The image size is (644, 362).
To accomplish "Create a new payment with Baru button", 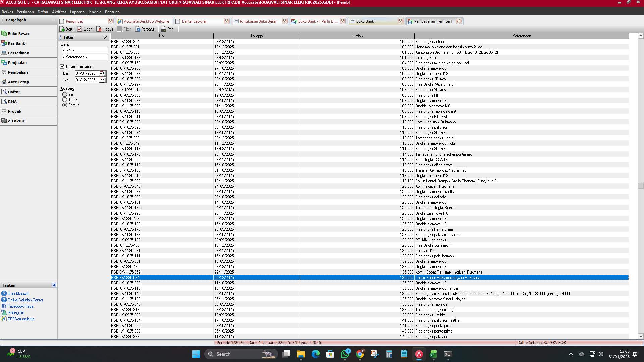I will coord(66,29).
